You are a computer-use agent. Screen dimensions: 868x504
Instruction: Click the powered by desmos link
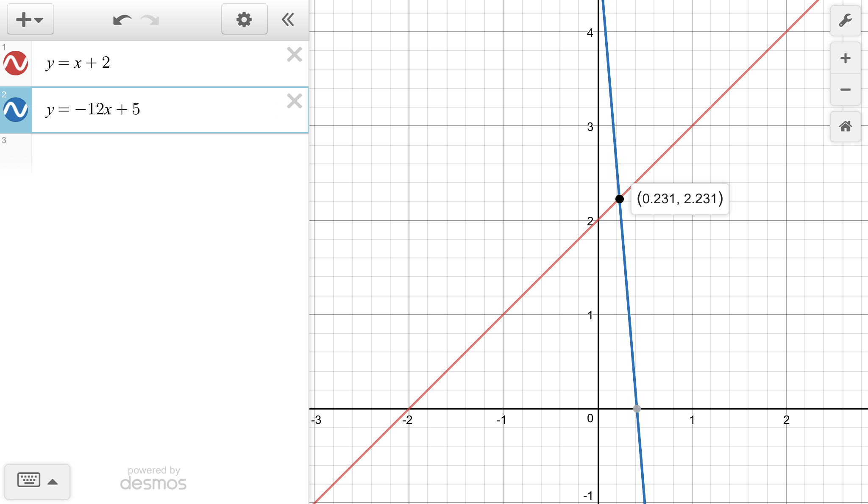(153, 479)
